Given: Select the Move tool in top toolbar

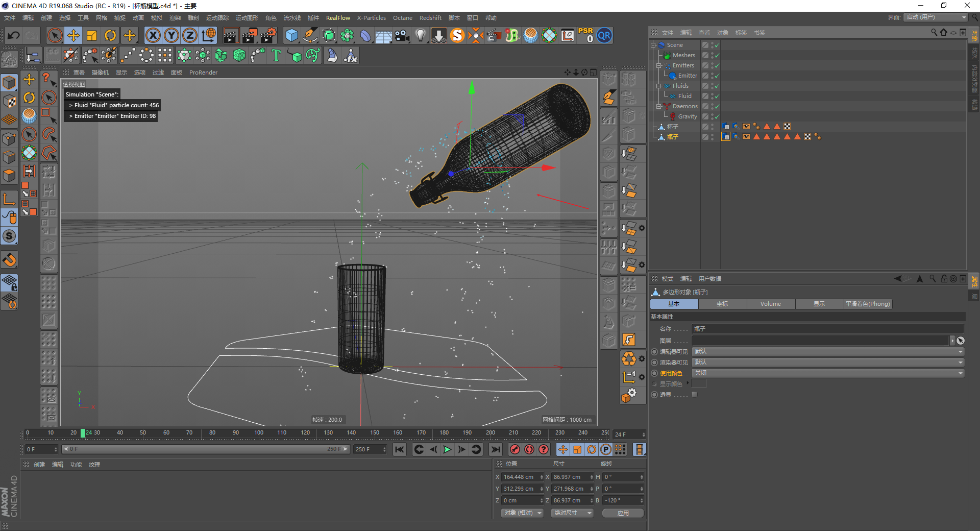Looking at the screenshot, I should (73, 36).
